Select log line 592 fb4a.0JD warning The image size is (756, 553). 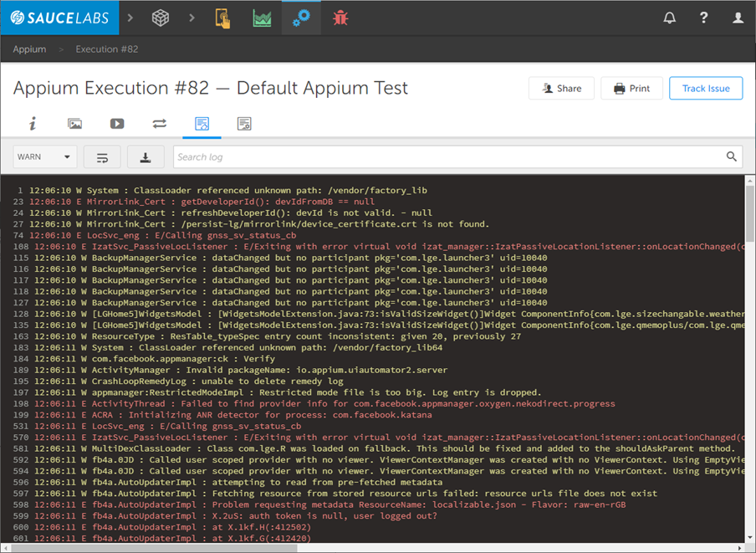(x=379, y=459)
